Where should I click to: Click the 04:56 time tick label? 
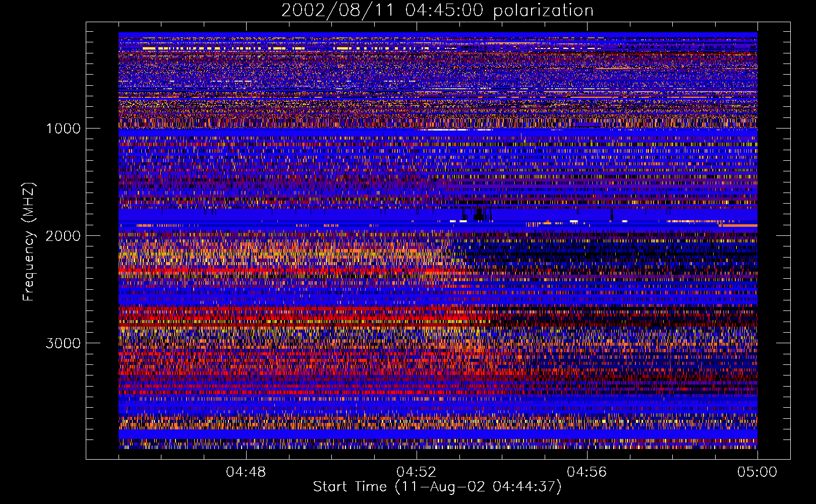(587, 472)
